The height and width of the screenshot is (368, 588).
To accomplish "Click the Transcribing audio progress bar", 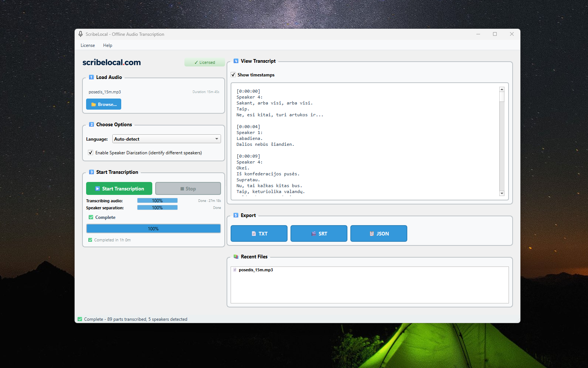I will (x=157, y=200).
